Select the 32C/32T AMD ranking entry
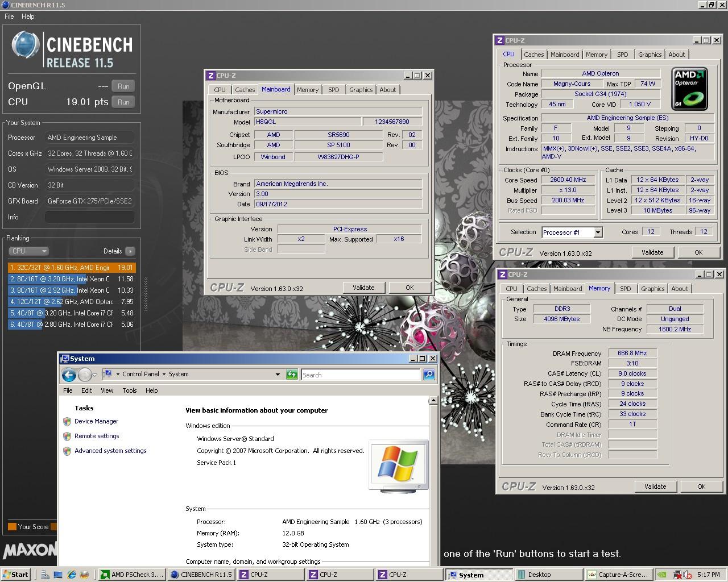The width and height of the screenshot is (728, 582). tap(72, 268)
